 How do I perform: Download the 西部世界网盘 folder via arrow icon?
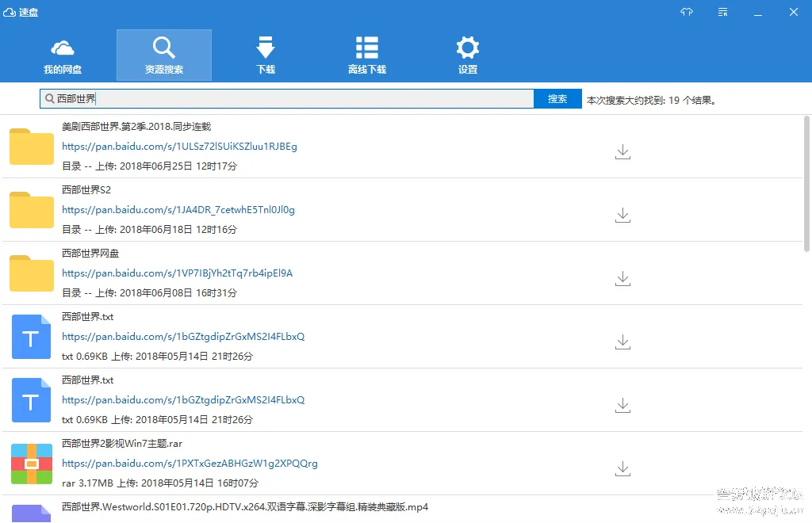pyautogui.click(x=622, y=279)
